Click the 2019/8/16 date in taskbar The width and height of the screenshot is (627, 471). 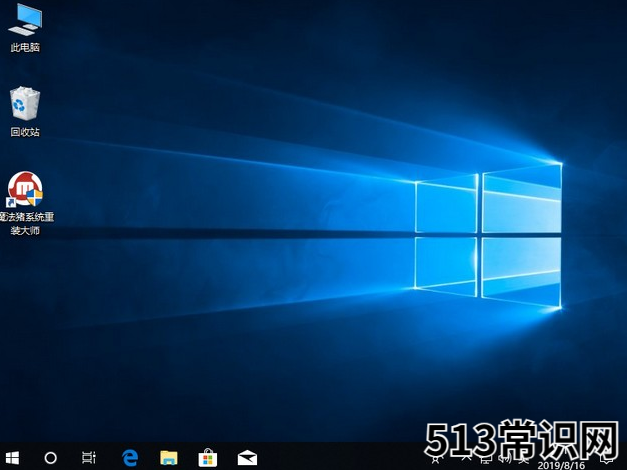561,465
